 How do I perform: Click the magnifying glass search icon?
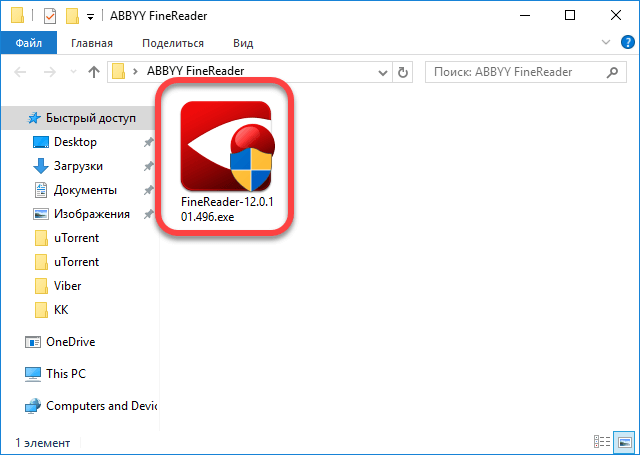click(612, 72)
